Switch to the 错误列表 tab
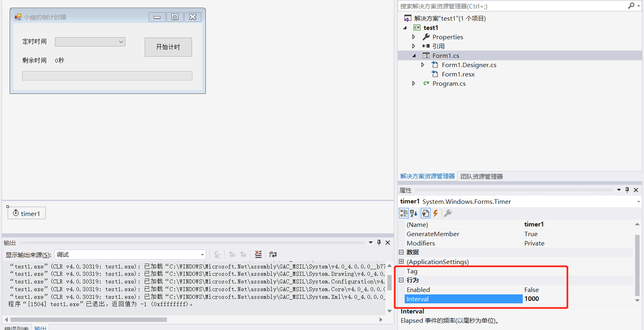The image size is (644, 330). pyautogui.click(x=16, y=328)
